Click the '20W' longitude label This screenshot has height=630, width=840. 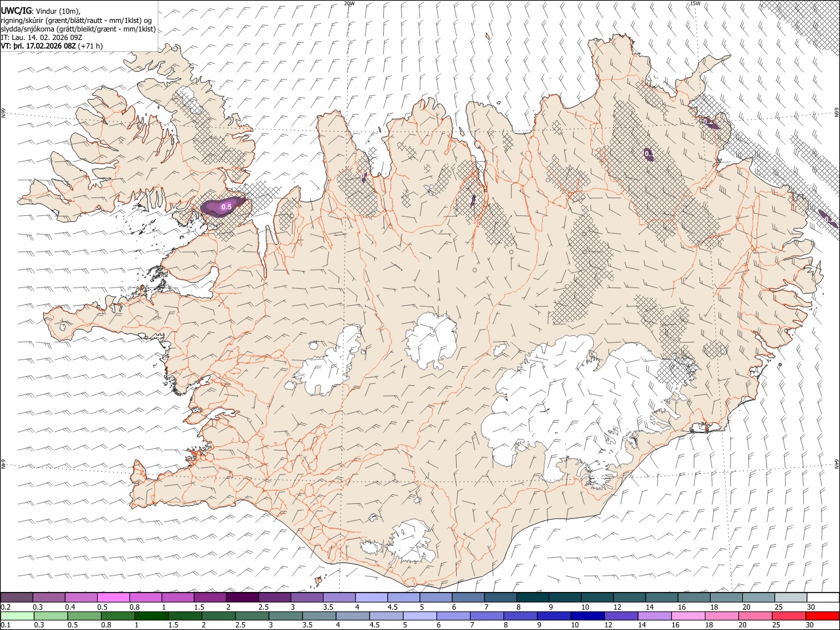[349, 3]
